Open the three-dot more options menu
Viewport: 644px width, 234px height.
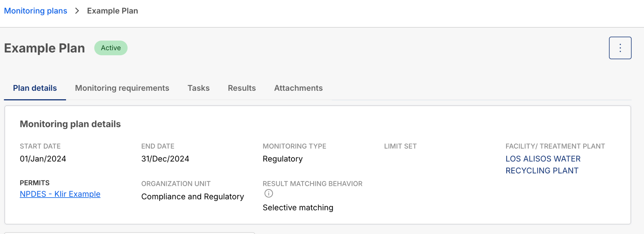coord(620,48)
